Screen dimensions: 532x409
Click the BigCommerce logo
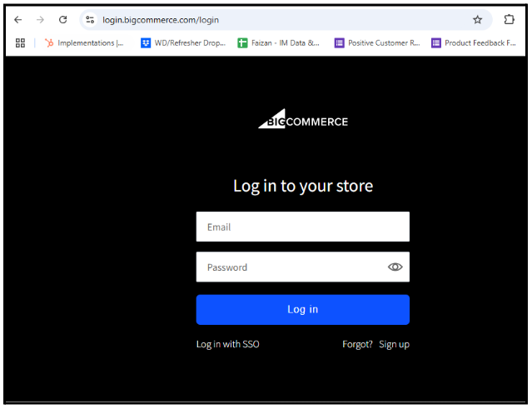click(303, 119)
